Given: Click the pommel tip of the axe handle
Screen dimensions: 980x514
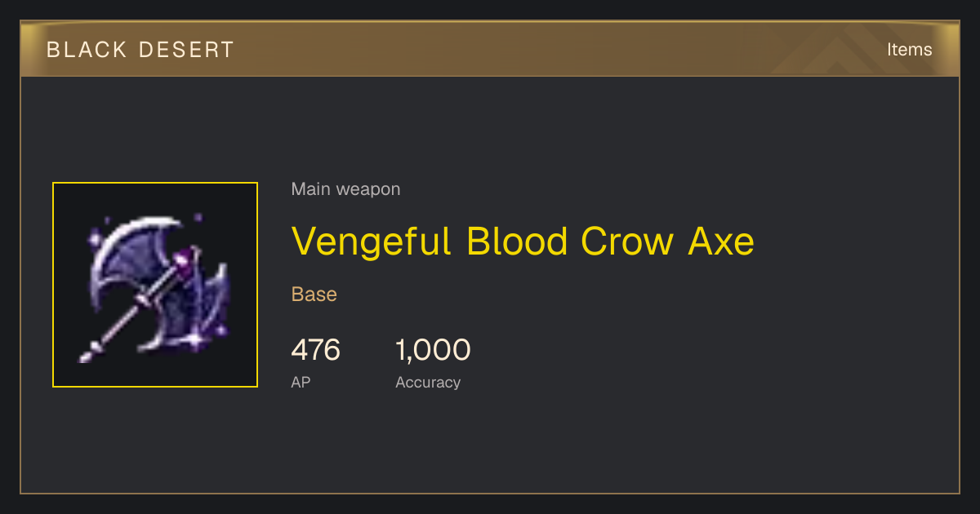Looking at the screenshot, I should tap(87, 356).
